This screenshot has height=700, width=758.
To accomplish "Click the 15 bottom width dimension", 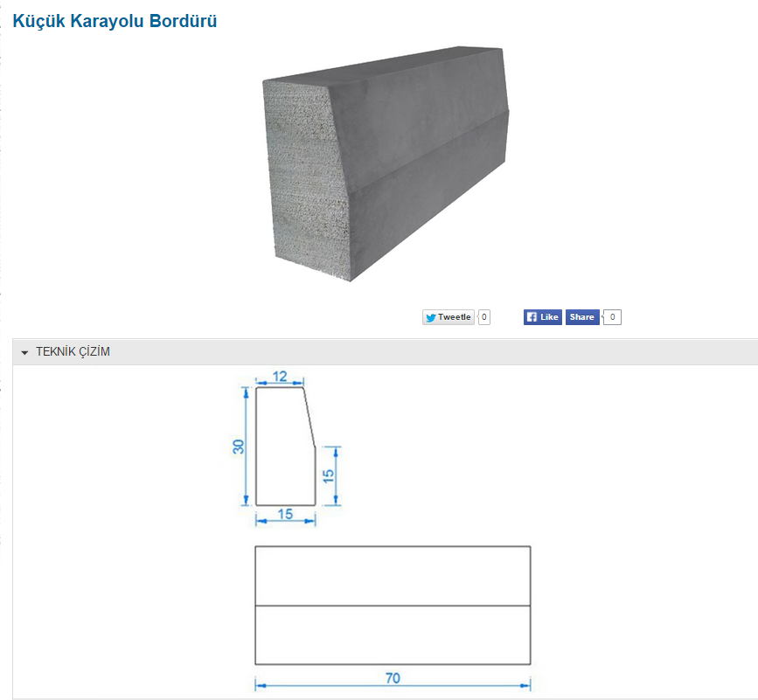I will [285, 514].
